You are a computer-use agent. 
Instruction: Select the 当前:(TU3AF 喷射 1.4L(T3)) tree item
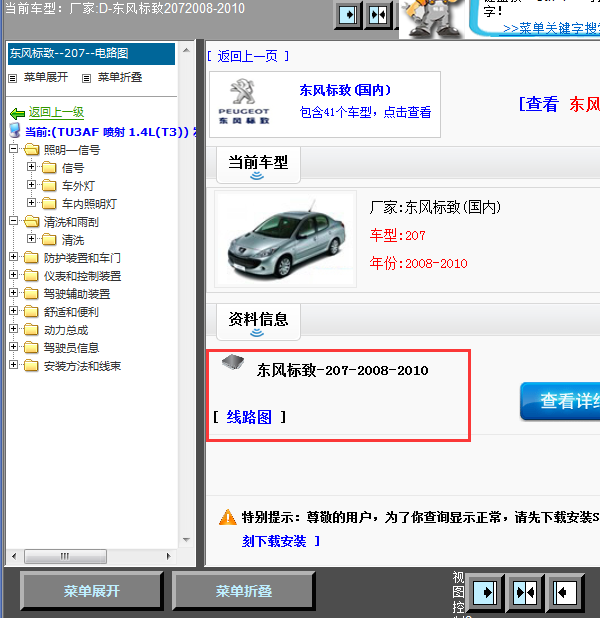(110, 132)
